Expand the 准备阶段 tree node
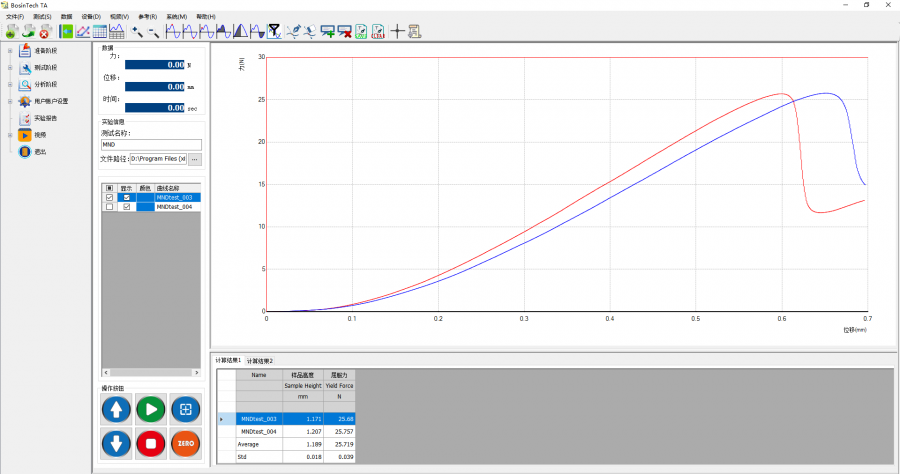The width and height of the screenshot is (900, 474). point(9,50)
